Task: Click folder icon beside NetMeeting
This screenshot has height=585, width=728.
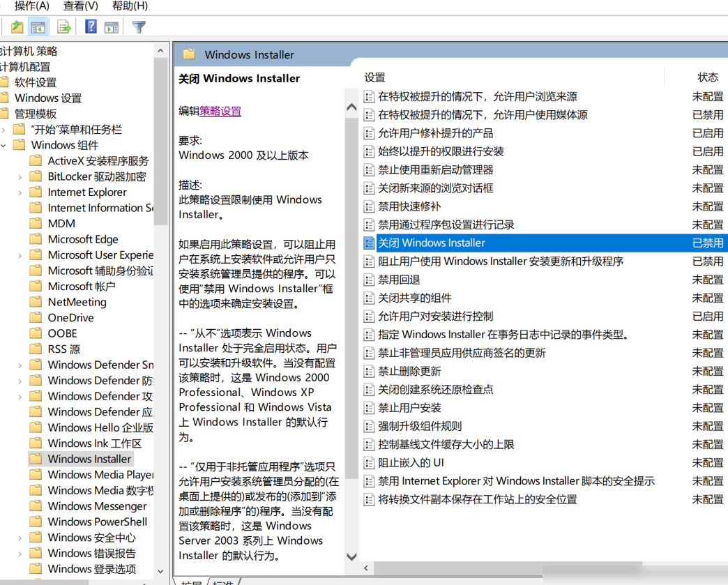Action: pos(36,302)
